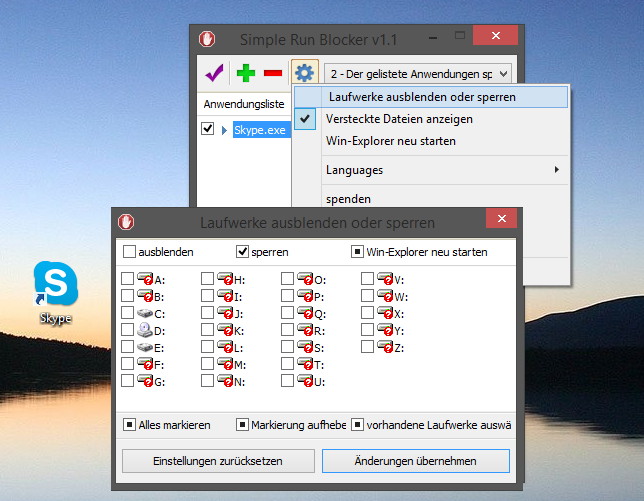Select Skype.exe in the application list
The width and height of the screenshot is (644, 501).
(260, 130)
